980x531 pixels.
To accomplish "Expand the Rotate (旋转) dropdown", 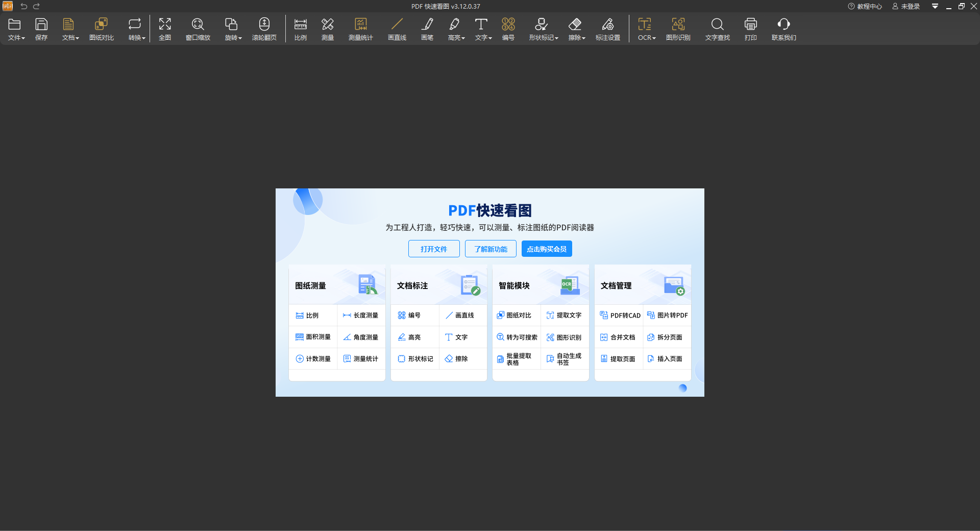I will (x=233, y=29).
